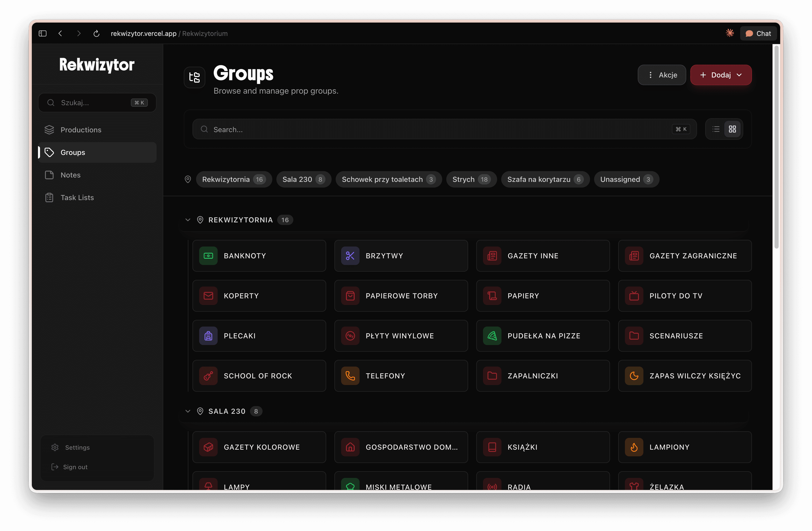Open Task Lists in the sidebar
Screen dimensions: 812x531
(x=97, y=198)
